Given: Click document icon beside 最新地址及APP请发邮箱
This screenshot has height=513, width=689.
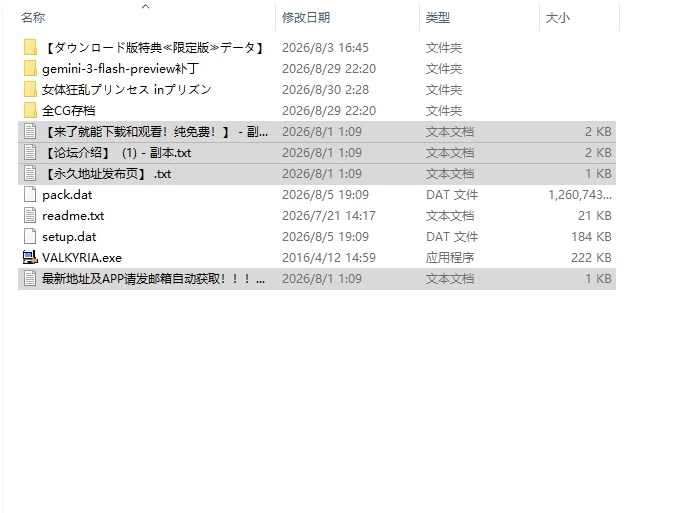Looking at the screenshot, I should point(30,278).
